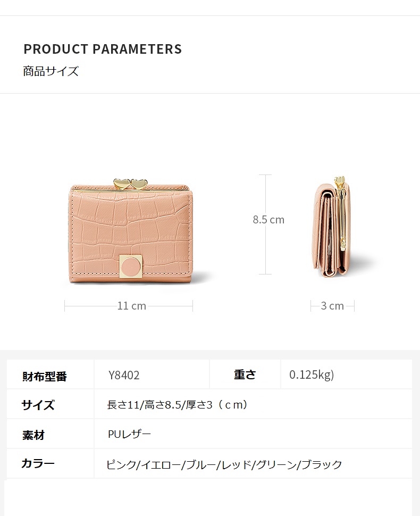Click the 11 cm width label
This screenshot has height=516, width=420.
tap(131, 306)
